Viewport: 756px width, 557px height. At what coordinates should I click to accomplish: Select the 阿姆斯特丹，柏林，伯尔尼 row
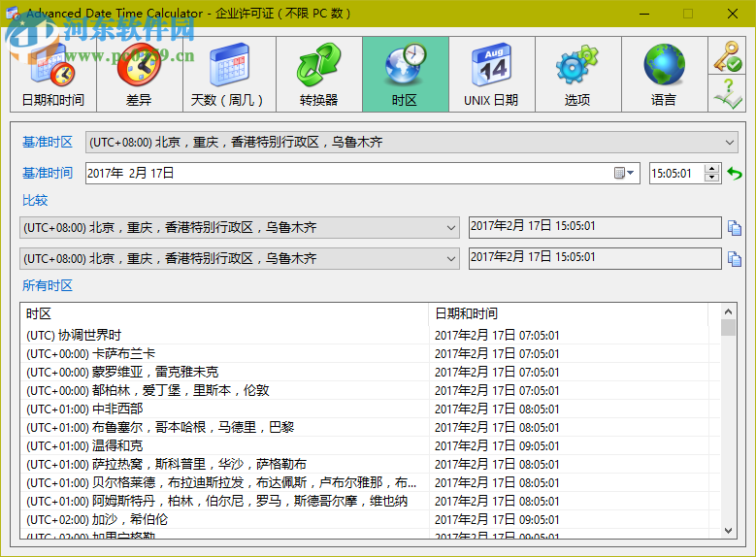371,501
